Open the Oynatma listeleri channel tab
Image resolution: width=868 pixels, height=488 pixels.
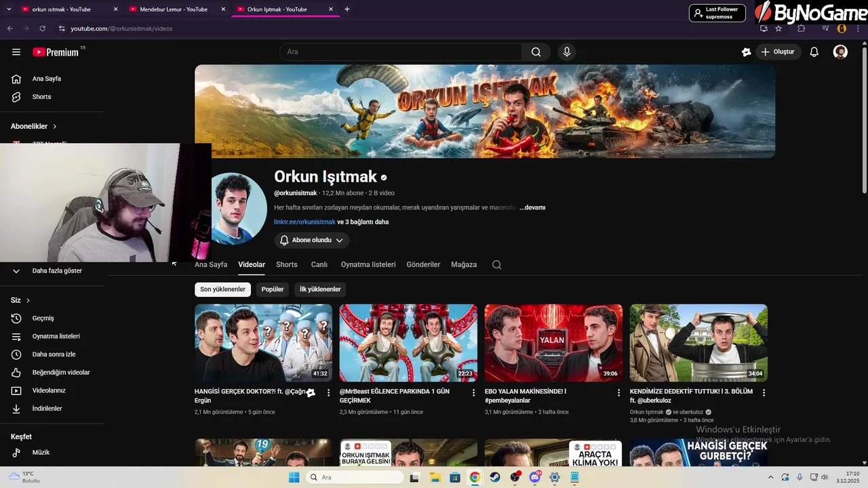368,265
